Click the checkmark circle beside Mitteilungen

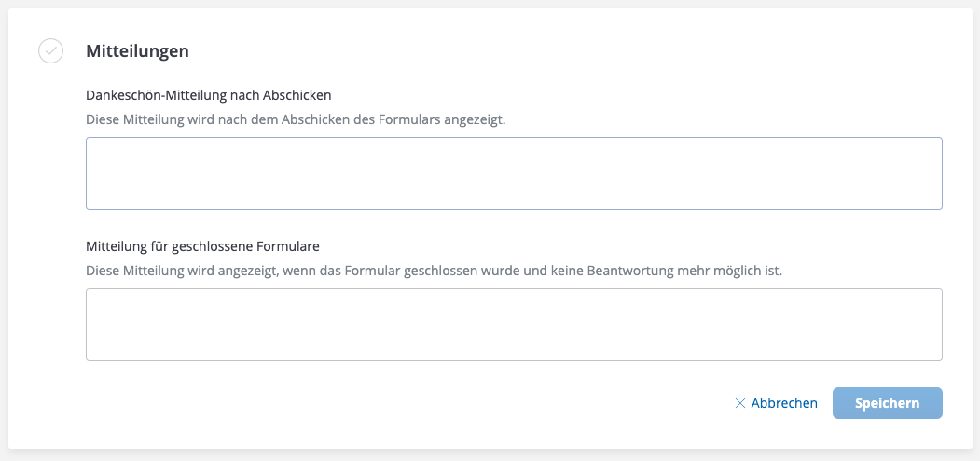tap(51, 51)
